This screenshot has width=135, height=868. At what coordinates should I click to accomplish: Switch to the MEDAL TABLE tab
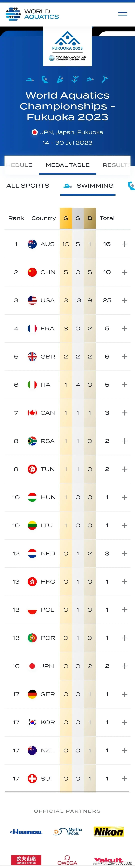coord(68,165)
